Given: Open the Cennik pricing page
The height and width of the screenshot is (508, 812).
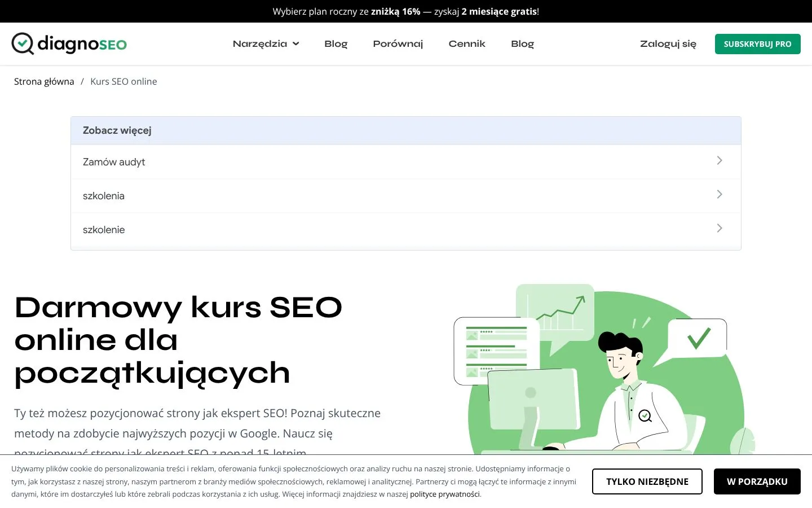Looking at the screenshot, I should point(467,43).
